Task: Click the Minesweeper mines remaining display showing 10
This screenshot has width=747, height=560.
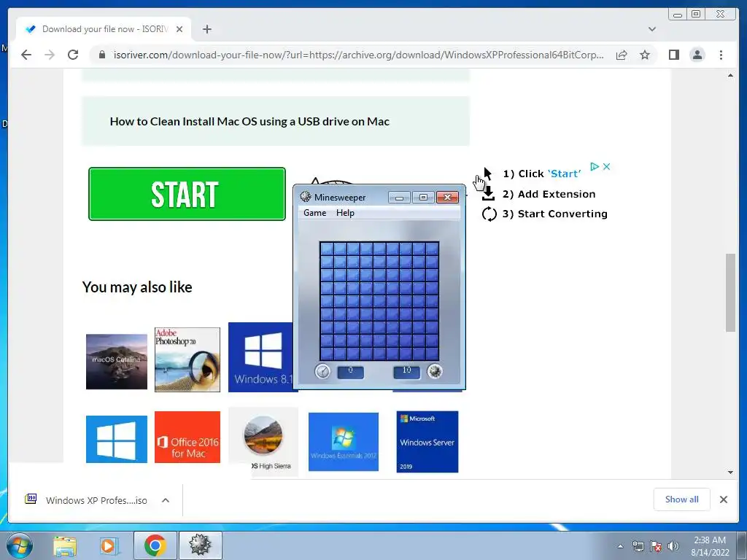Action: pyautogui.click(x=407, y=372)
